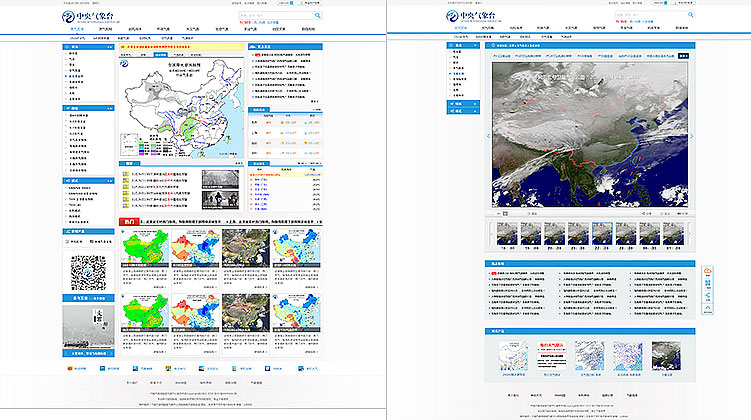This screenshot has width=751, height=420.
Task: Open the green China precipitation map thumbnail
Action: (x=144, y=252)
